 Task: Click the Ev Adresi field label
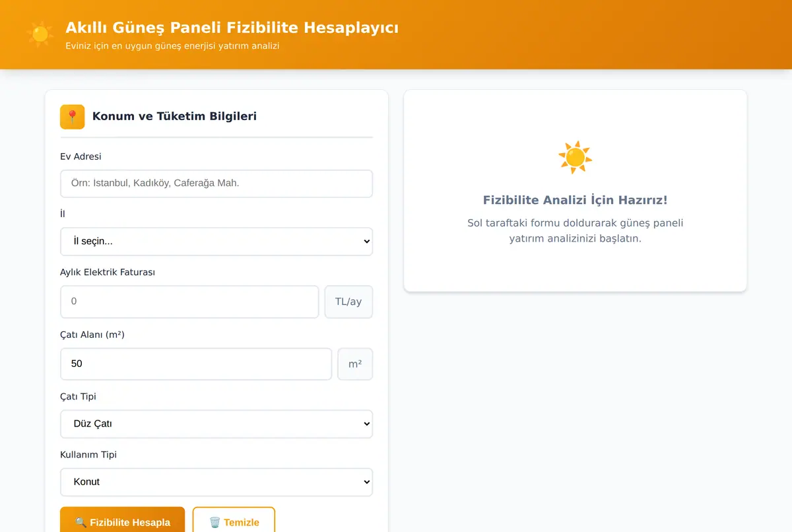(81, 156)
